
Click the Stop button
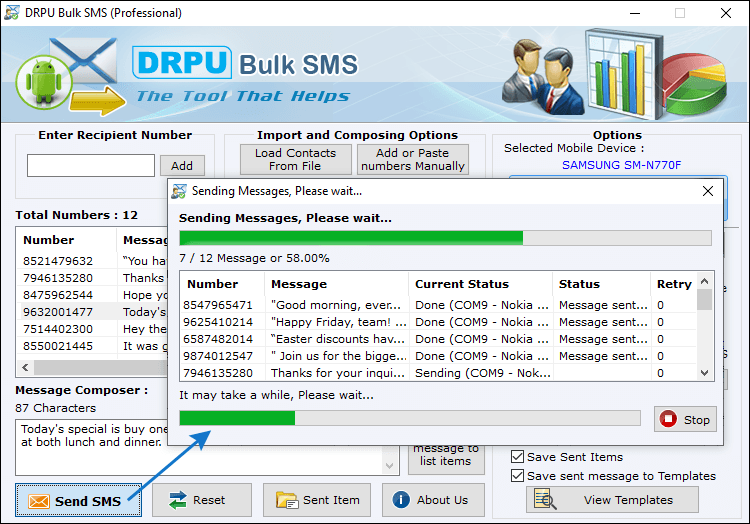click(x=685, y=419)
